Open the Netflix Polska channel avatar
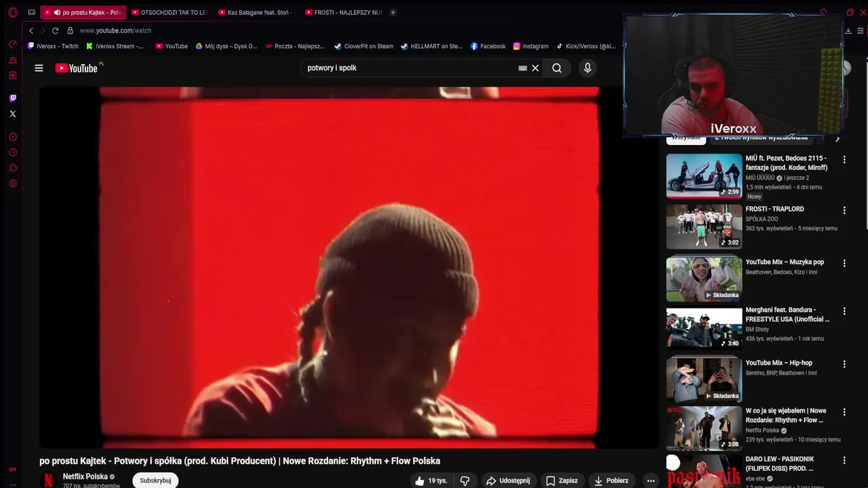868x488 pixels. 48,480
